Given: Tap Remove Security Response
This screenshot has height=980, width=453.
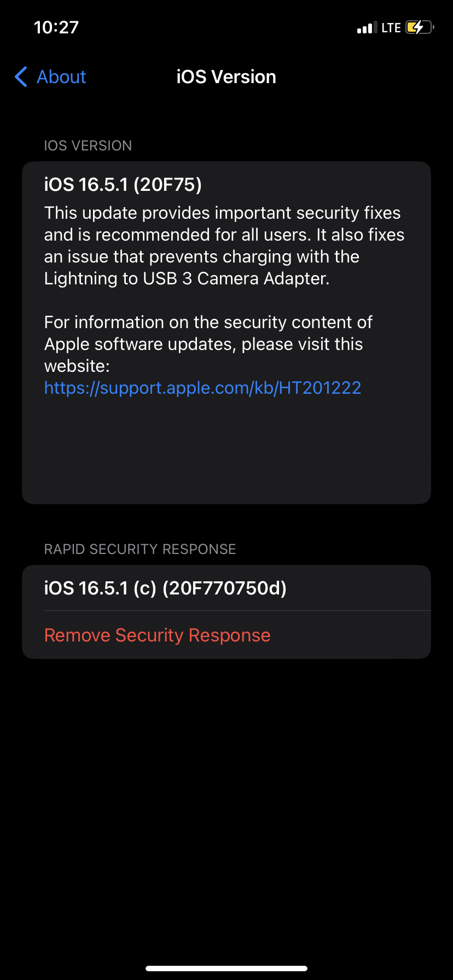Looking at the screenshot, I should tap(158, 635).
